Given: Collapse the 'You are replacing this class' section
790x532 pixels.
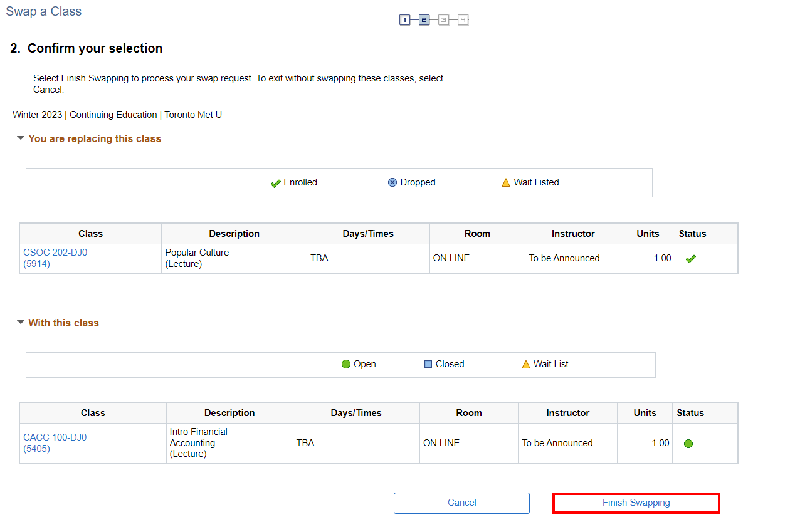Looking at the screenshot, I should [21, 138].
